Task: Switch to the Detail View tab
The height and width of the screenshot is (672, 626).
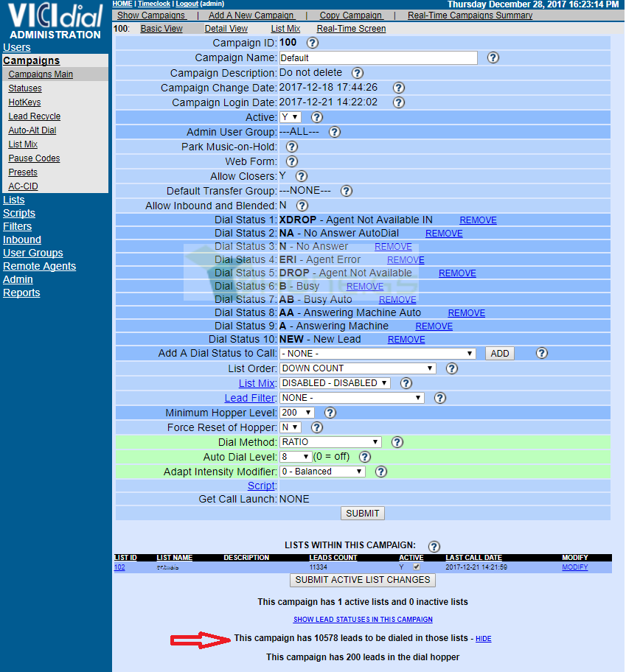Action: 226,29
